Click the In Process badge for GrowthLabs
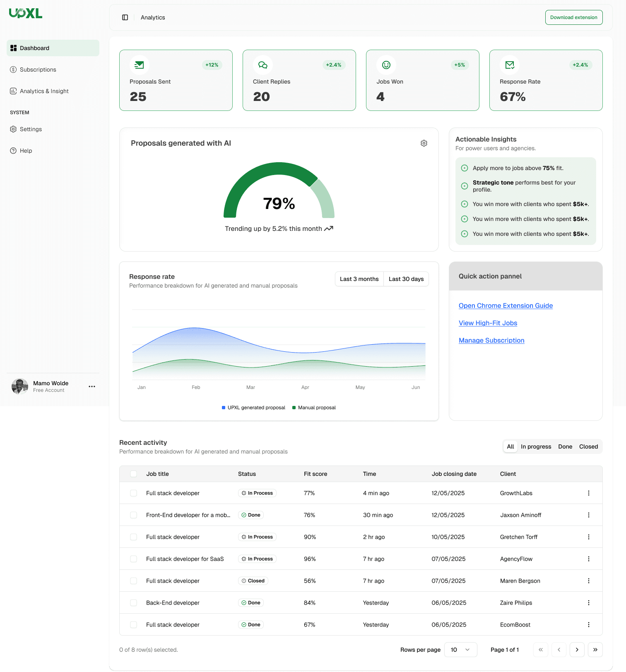Image resolution: width=626 pixels, height=672 pixels. pos(257,493)
